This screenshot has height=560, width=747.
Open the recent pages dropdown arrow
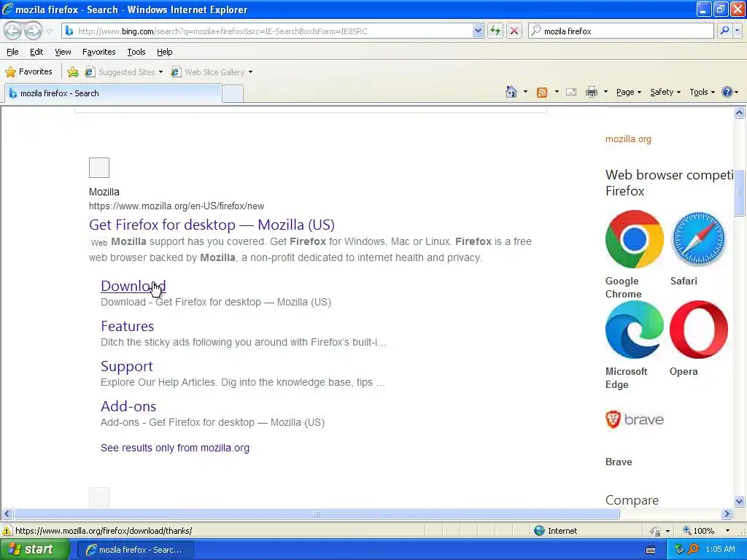(x=49, y=31)
